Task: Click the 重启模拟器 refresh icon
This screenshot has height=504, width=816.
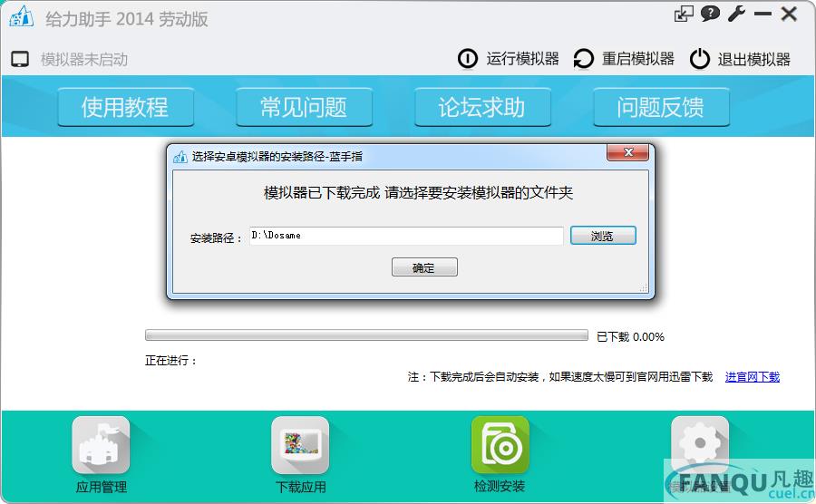Action: point(583,58)
